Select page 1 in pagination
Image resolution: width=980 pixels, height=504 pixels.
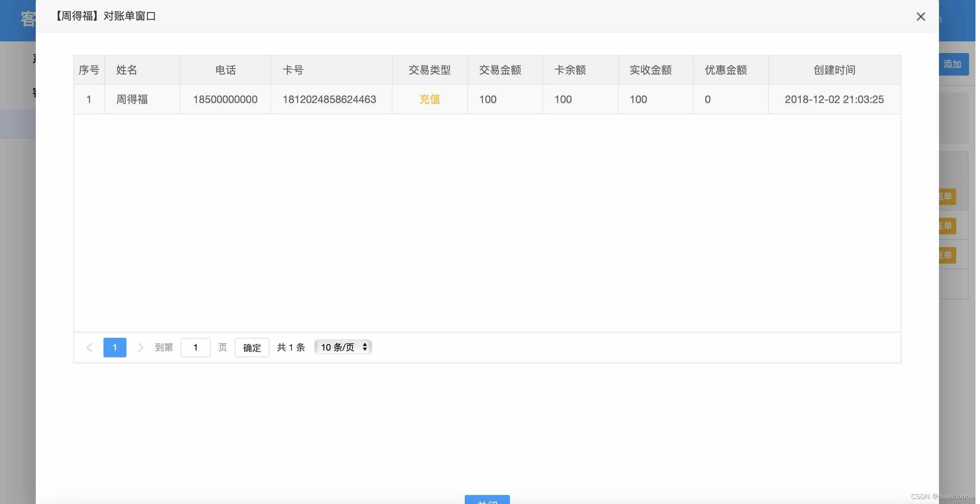pyautogui.click(x=115, y=348)
